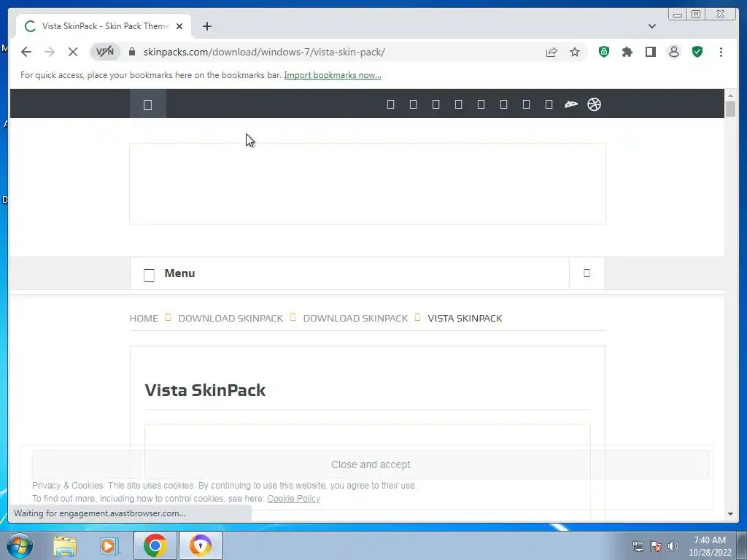747x560 pixels.
Task: Open the extensions puzzle icon
Action: tap(627, 52)
